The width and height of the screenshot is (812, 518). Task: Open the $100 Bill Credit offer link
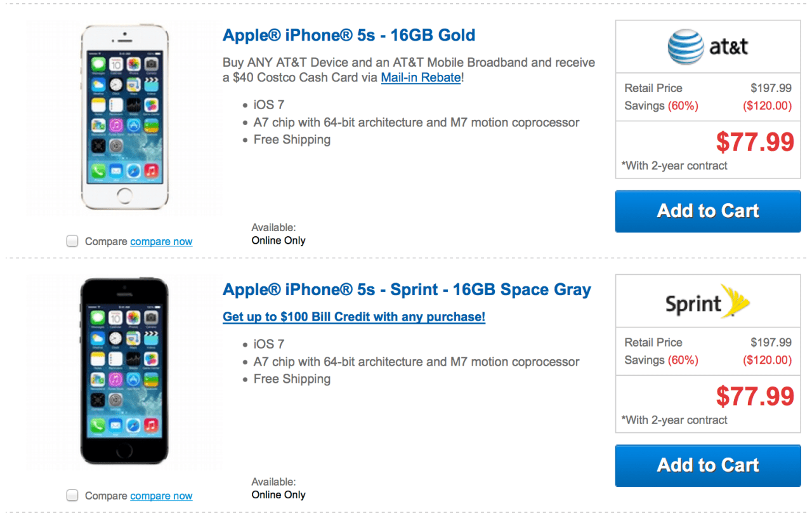(354, 316)
